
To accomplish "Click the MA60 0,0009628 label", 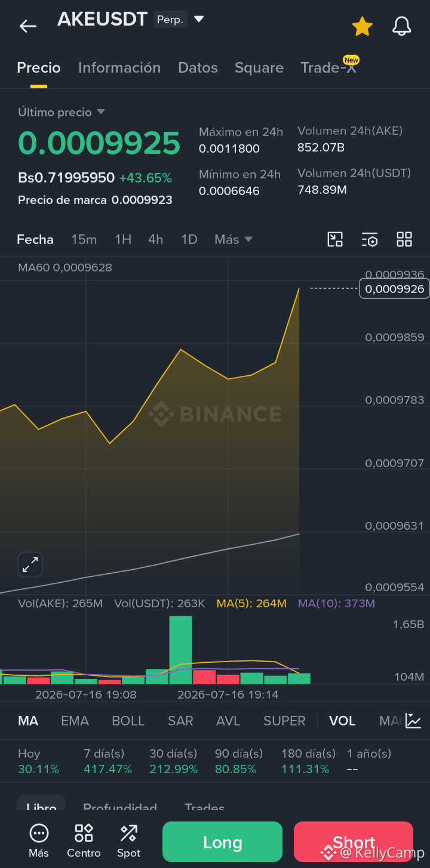I will click(65, 267).
